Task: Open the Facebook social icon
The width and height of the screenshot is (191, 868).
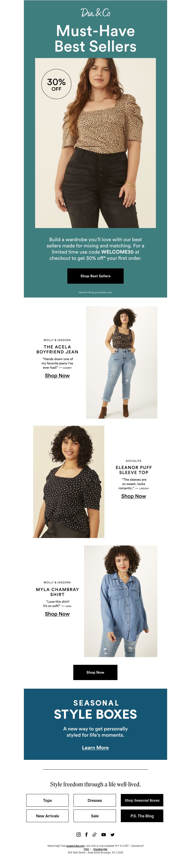Action: [87, 835]
